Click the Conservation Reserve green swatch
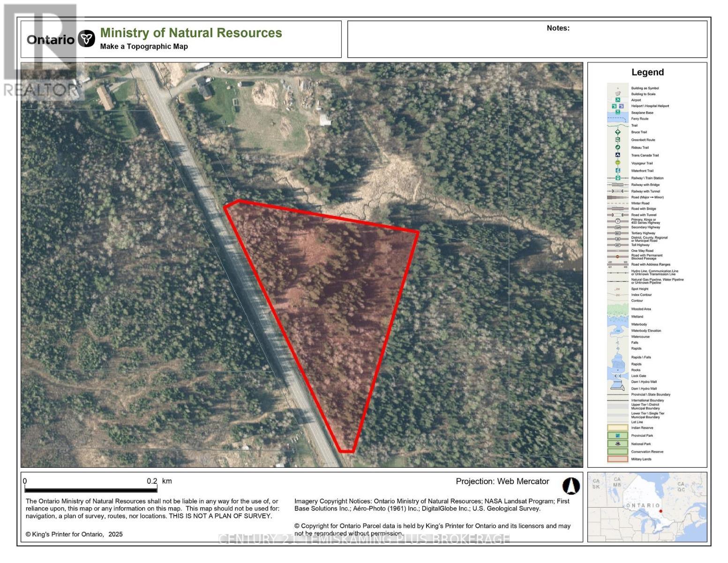This screenshot has width=728, height=563. click(618, 451)
